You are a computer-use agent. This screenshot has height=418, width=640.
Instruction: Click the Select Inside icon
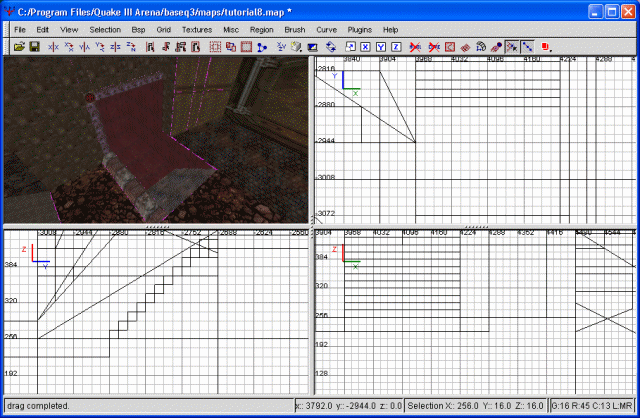point(196,47)
